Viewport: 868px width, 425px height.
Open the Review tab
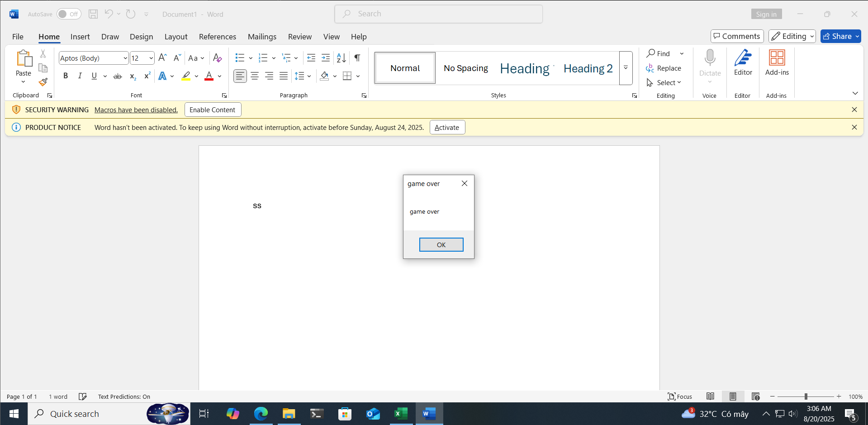coord(300,37)
